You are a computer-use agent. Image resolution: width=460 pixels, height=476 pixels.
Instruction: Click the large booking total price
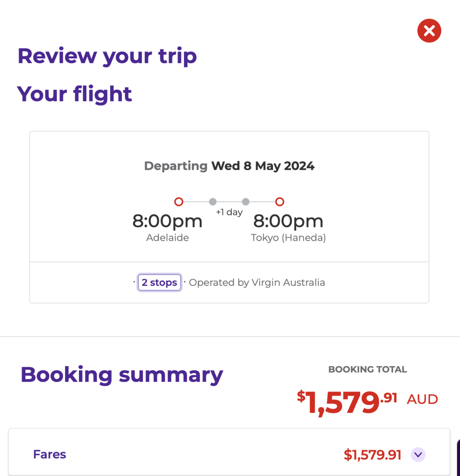[x=347, y=402]
